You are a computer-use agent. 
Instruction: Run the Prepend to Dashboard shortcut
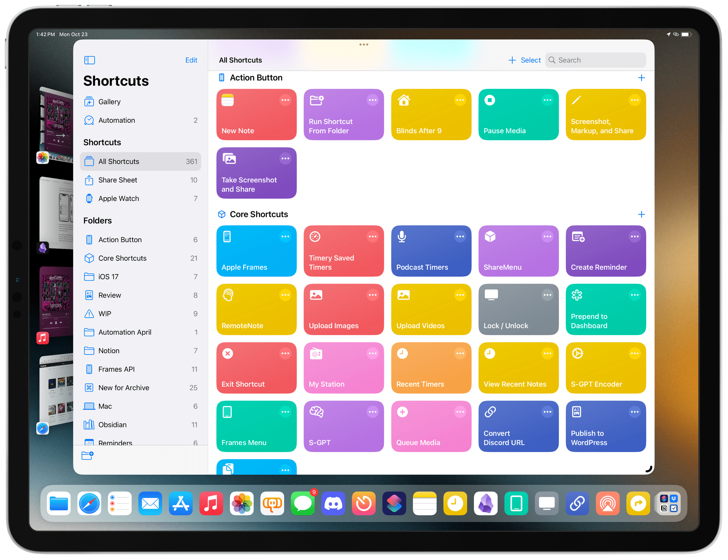(606, 309)
